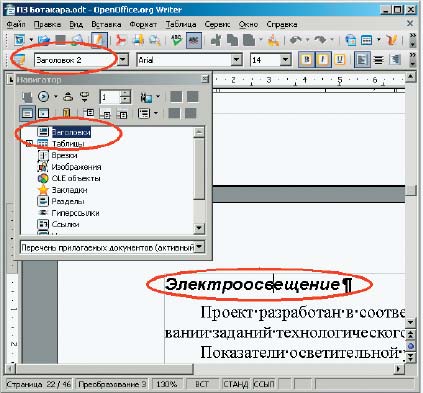
Task: Click the Copy icon in toolbar
Action: (x=232, y=40)
